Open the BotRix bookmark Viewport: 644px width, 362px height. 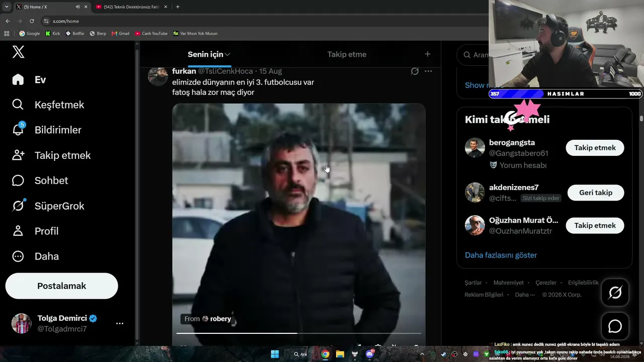(75, 33)
